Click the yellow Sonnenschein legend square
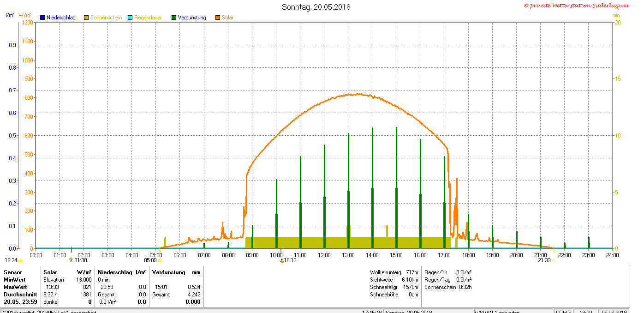The image size is (644, 313). click(x=86, y=18)
